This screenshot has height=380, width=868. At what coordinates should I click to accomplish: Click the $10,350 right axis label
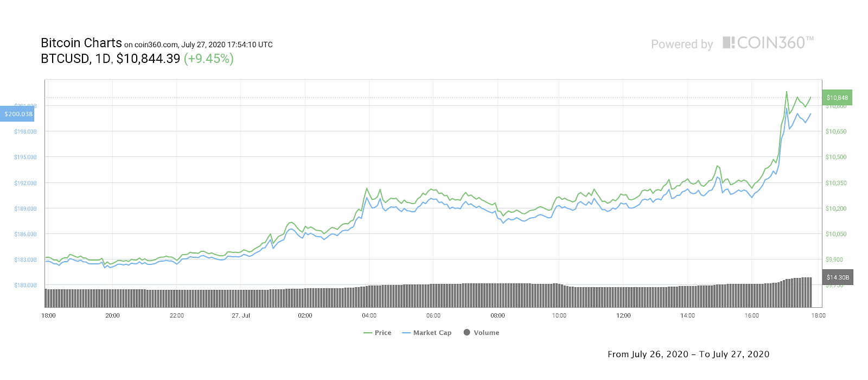[836, 183]
